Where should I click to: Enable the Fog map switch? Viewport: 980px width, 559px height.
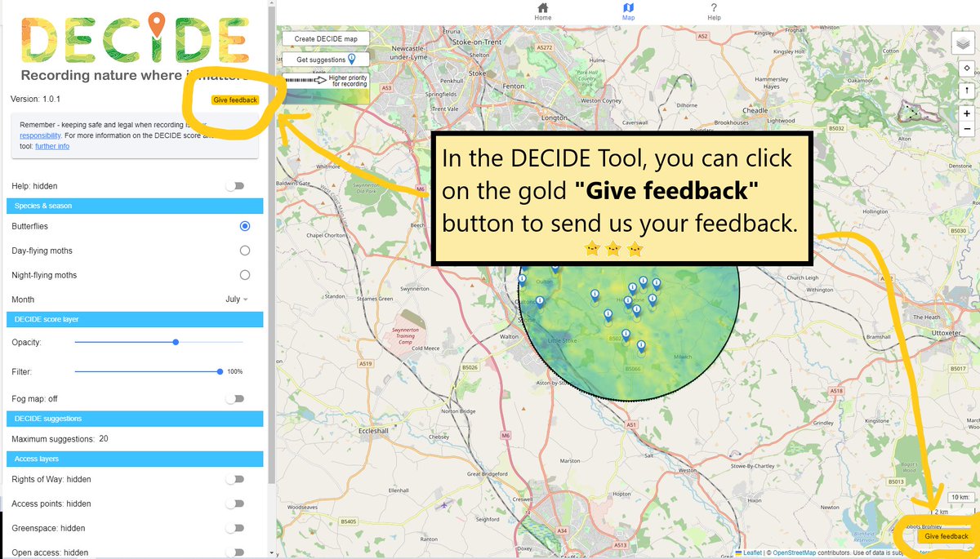(235, 399)
